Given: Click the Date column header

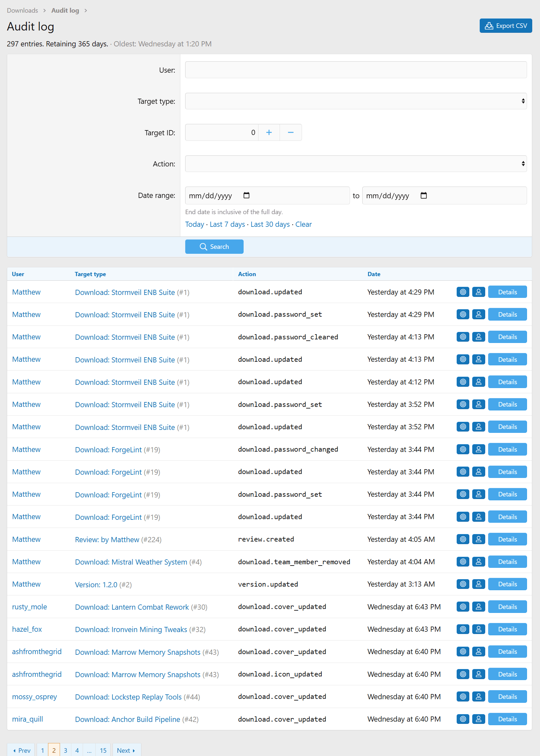Looking at the screenshot, I should (x=373, y=274).
